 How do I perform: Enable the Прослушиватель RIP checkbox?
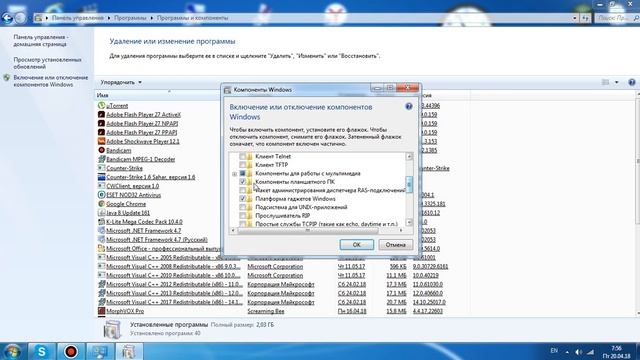[242, 216]
